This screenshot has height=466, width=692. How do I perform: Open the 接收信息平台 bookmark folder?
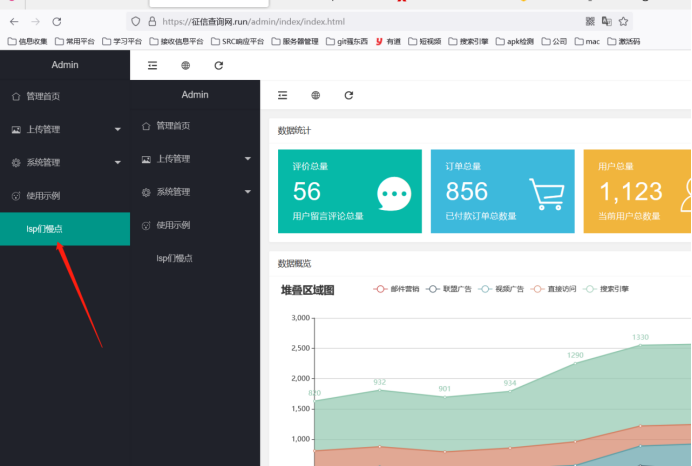(177, 41)
